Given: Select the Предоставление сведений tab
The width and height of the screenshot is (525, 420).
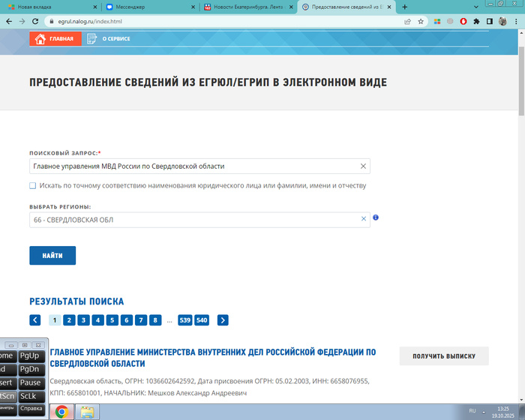Looking at the screenshot, I should 346,7.
